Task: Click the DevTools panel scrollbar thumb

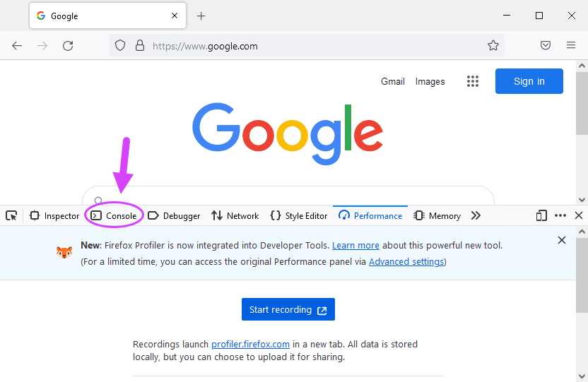Action: coord(582,275)
